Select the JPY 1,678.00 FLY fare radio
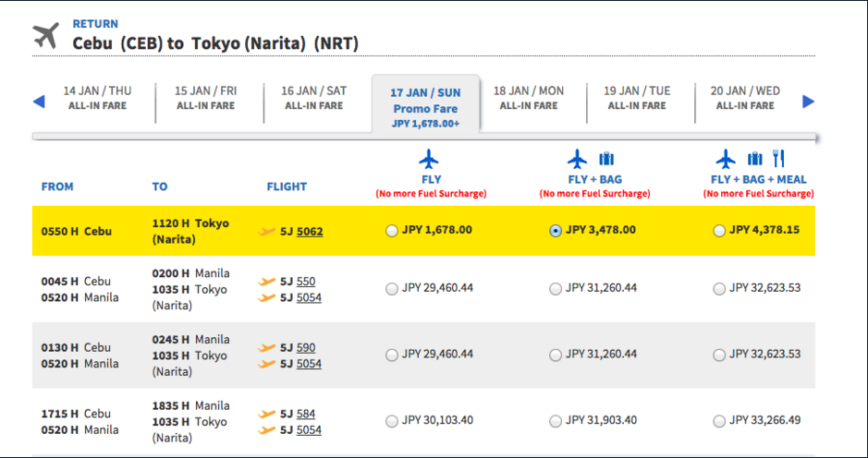The width and height of the screenshot is (868, 458). click(391, 231)
